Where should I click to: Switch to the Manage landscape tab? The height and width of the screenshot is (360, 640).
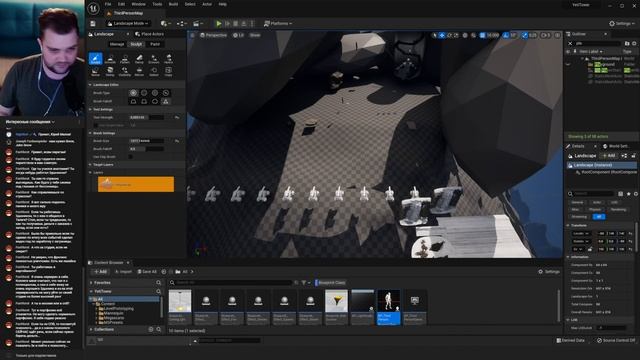tap(117, 44)
